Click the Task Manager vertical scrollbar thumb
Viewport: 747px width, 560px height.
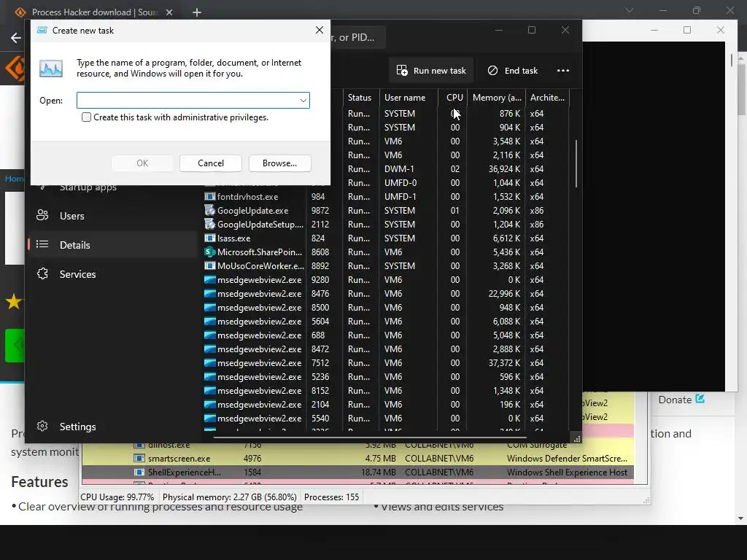coord(576,163)
